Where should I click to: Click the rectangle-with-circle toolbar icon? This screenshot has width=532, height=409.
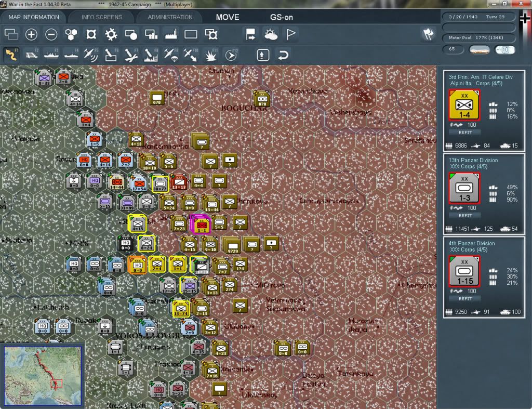[x=131, y=34]
